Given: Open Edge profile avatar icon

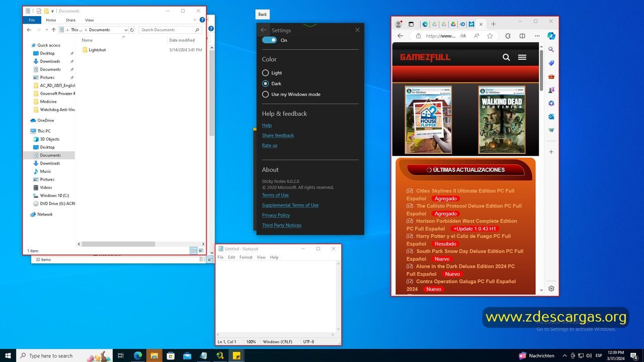Looking at the screenshot, I should coord(398,24).
